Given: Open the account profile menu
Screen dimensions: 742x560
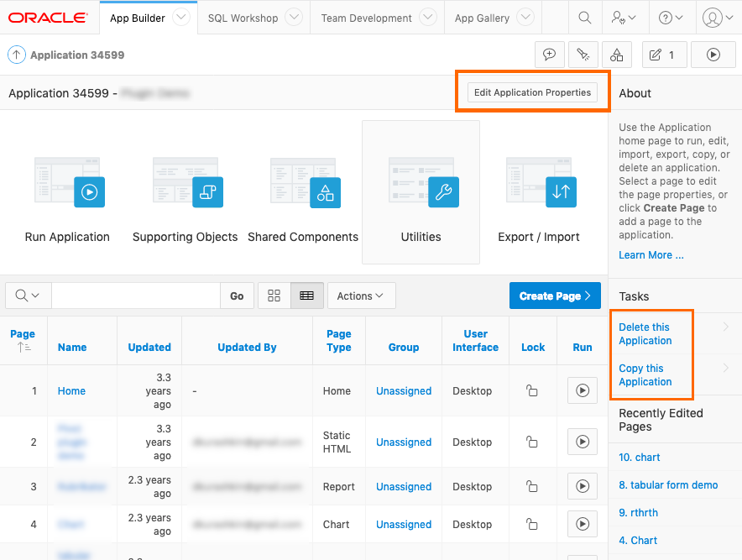Looking at the screenshot, I should [x=718, y=18].
